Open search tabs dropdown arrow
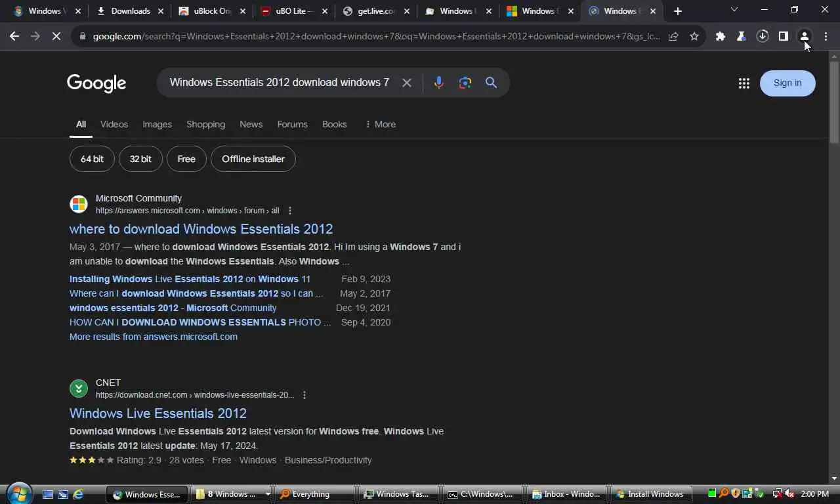 pyautogui.click(x=734, y=10)
